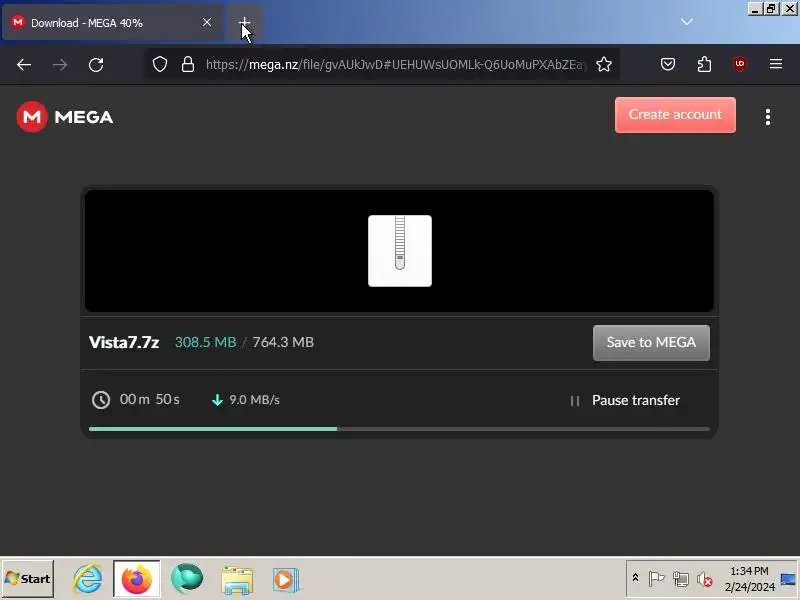Save page to Pocket

point(668,64)
